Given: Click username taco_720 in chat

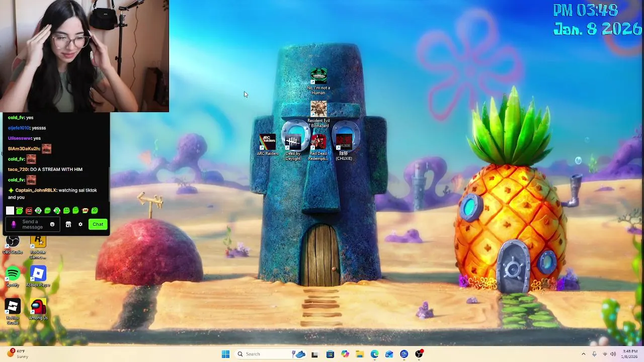Looking at the screenshot, I should pos(18,169).
